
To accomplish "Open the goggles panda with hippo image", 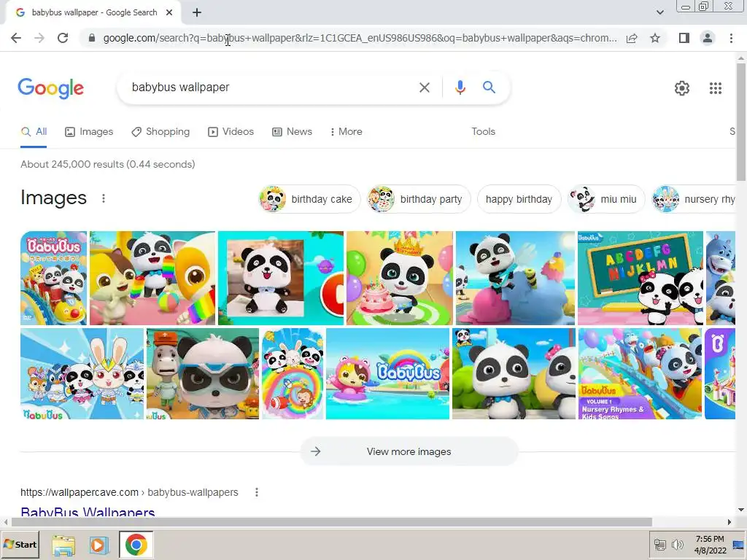I will (x=203, y=374).
